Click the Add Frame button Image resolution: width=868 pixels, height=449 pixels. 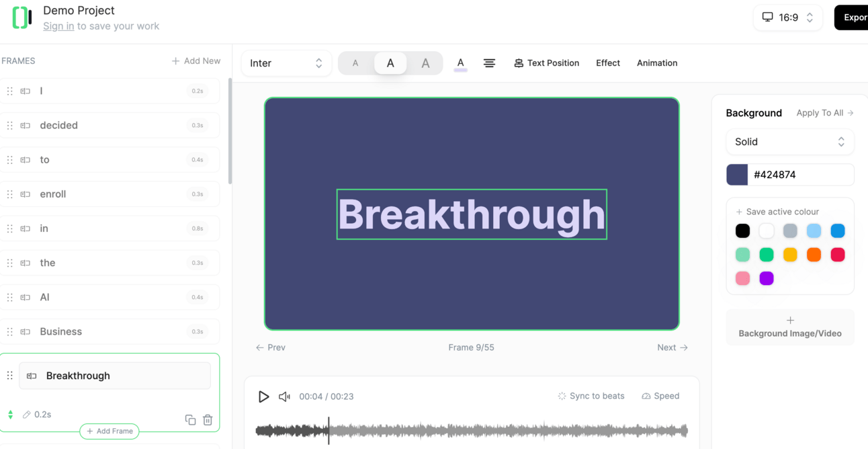coord(110,431)
